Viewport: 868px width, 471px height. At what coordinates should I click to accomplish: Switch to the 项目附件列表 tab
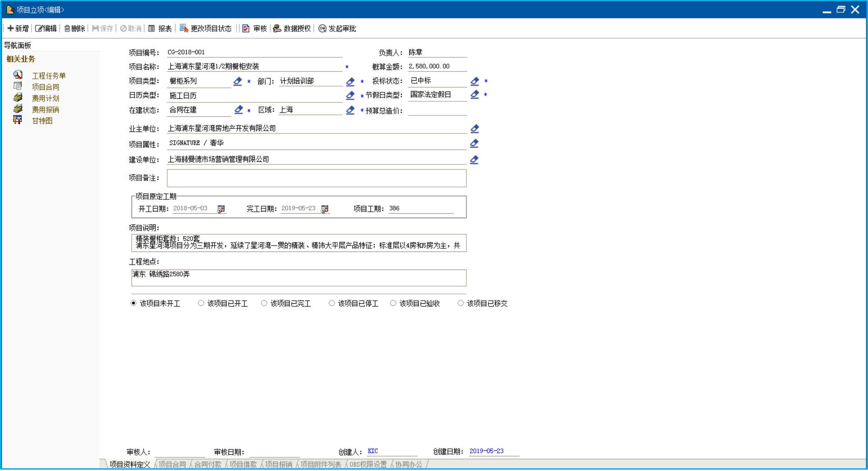(x=320, y=464)
